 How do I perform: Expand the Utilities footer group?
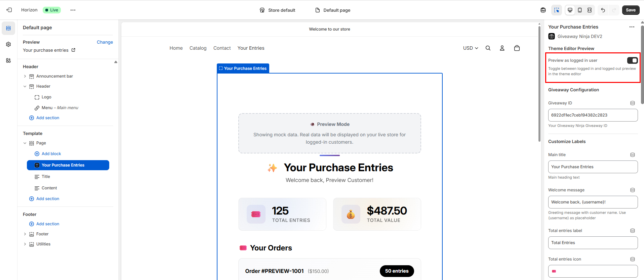tap(25, 244)
